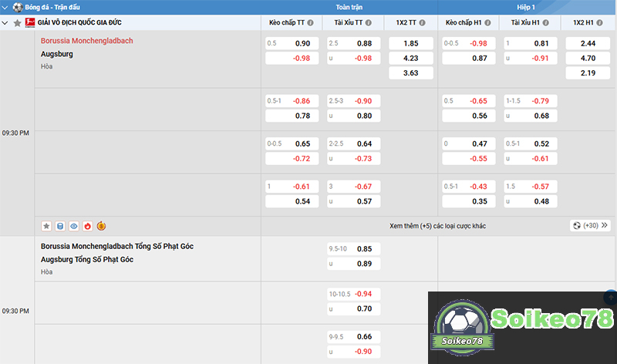Click the fire hot-match icon

(x=87, y=226)
